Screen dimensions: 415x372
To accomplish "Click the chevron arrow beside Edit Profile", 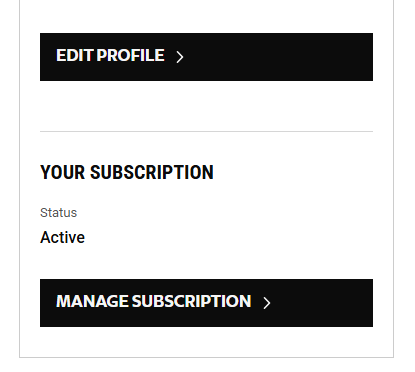I will pos(180,57).
